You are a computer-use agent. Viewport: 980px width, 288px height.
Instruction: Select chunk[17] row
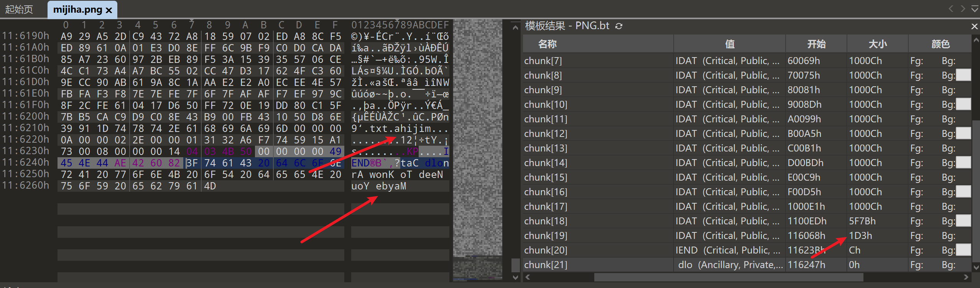[747, 206]
